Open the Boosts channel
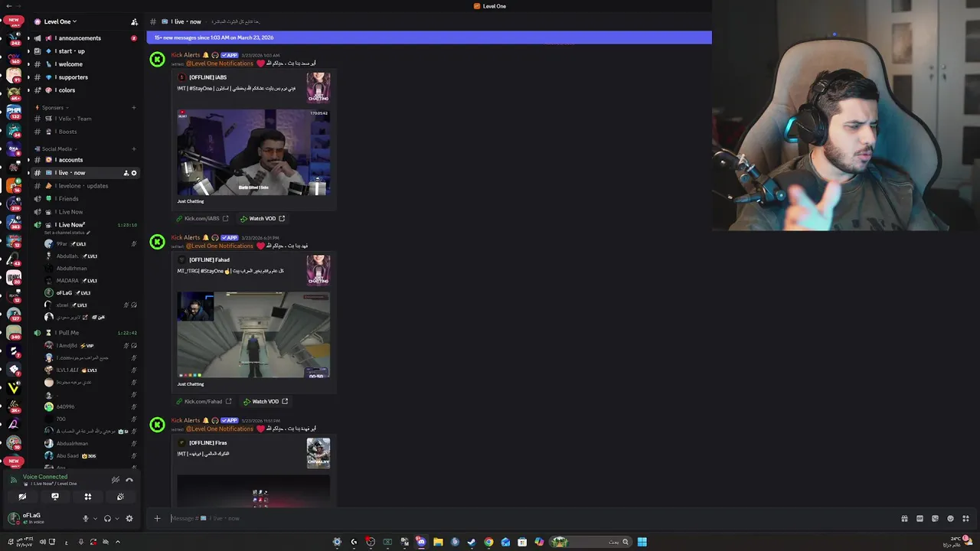The image size is (980, 551). coord(84,132)
